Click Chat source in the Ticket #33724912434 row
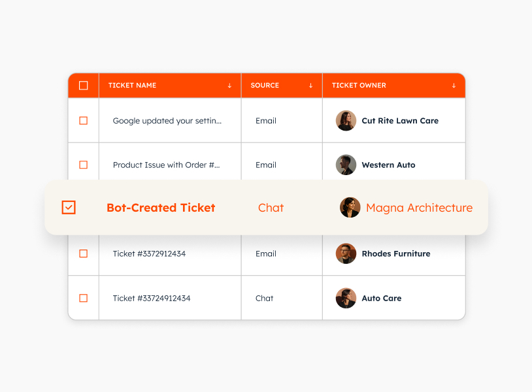The height and width of the screenshot is (392, 532). click(x=264, y=299)
